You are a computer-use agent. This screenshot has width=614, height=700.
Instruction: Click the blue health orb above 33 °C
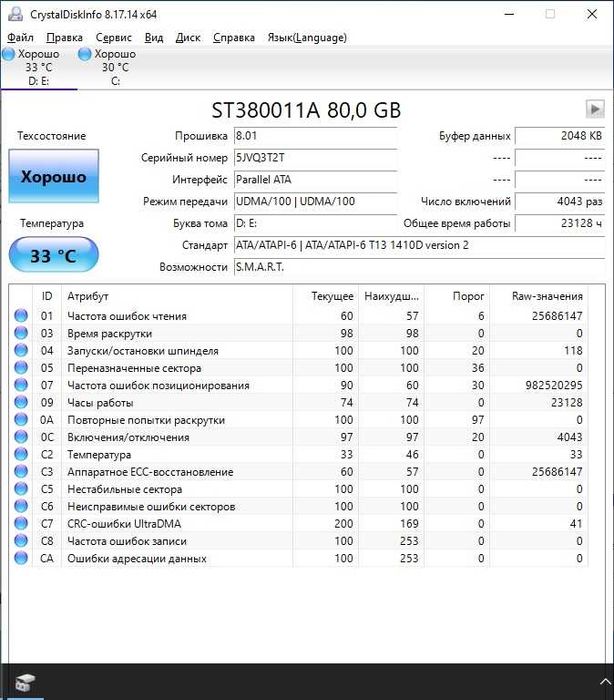(8, 54)
